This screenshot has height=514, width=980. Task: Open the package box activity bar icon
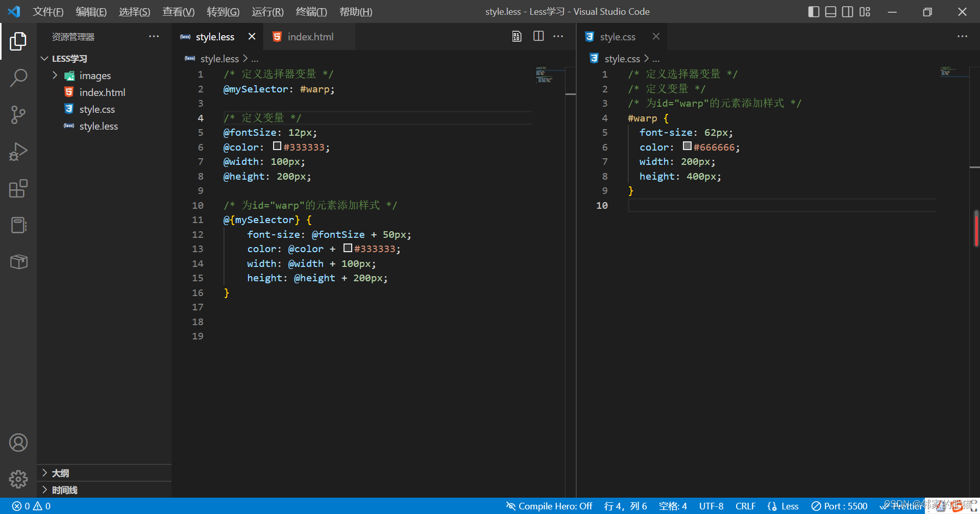pyautogui.click(x=18, y=262)
